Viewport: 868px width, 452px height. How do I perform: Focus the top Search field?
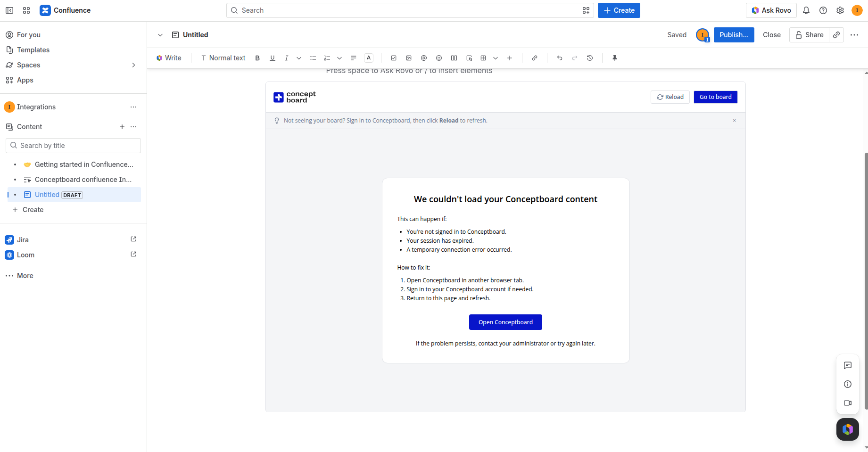410,10
